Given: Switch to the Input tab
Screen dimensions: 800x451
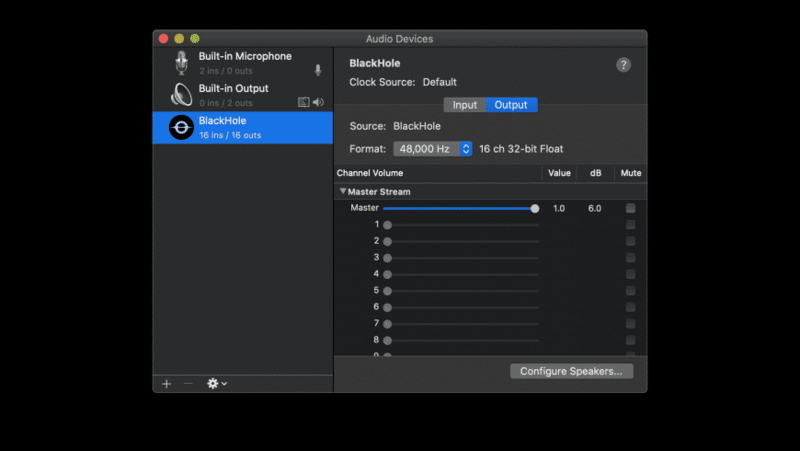Looking at the screenshot, I should click(x=464, y=105).
